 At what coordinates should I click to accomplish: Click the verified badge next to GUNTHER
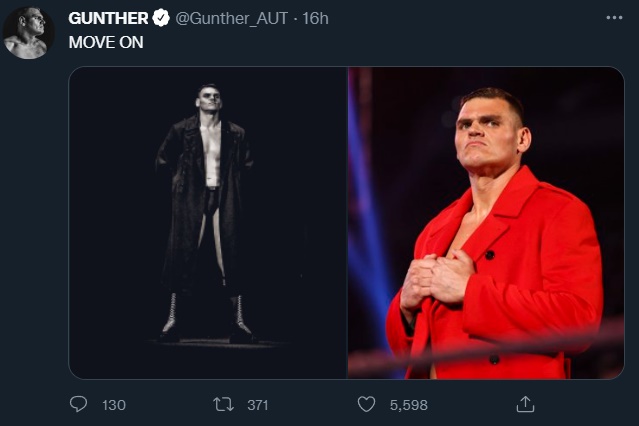pyautogui.click(x=160, y=19)
